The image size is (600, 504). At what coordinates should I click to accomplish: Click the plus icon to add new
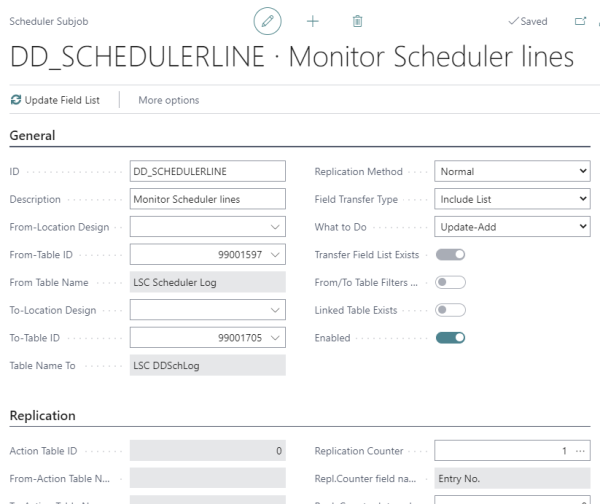point(313,21)
